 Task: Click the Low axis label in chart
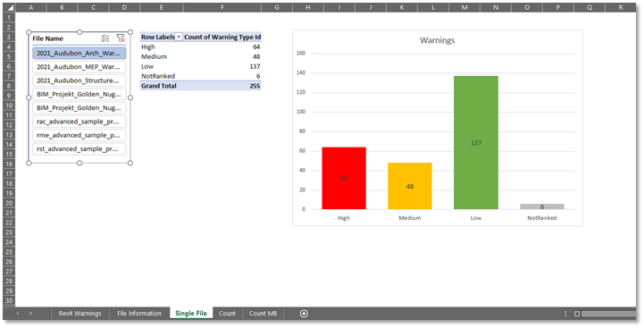[x=476, y=218]
